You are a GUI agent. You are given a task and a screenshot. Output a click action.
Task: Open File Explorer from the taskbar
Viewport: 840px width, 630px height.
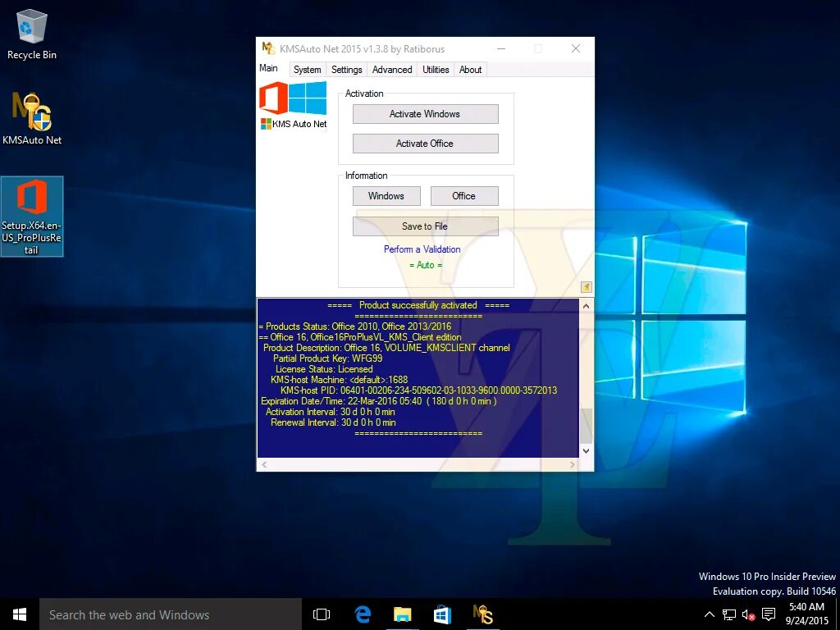pos(402,614)
